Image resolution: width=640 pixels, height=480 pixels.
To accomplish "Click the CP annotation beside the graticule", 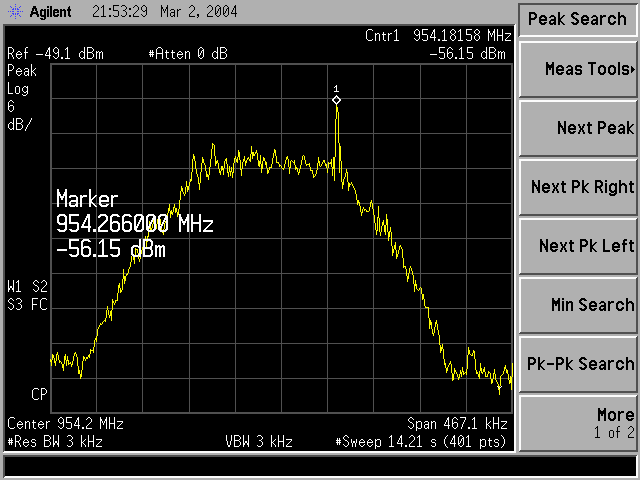I will [39, 394].
